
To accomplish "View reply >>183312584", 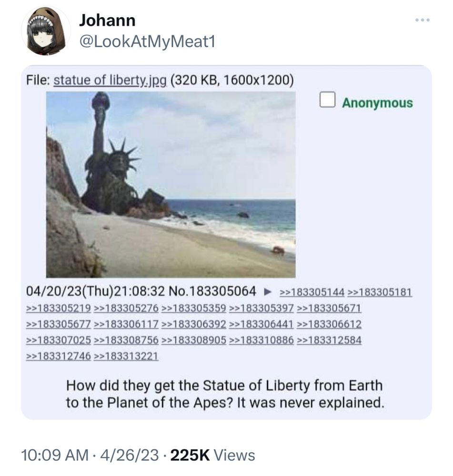I will coord(329,340).
